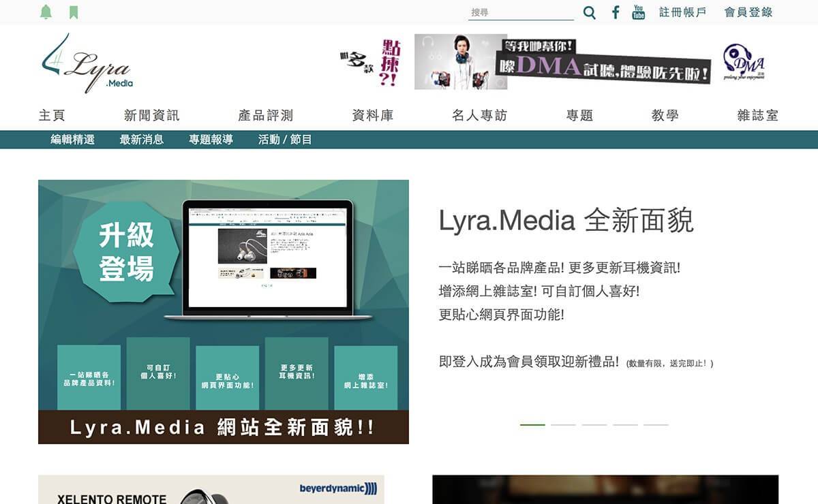The image size is (818, 504).
Task: Click the search magnifier icon
Action: pyautogui.click(x=590, y=12)
